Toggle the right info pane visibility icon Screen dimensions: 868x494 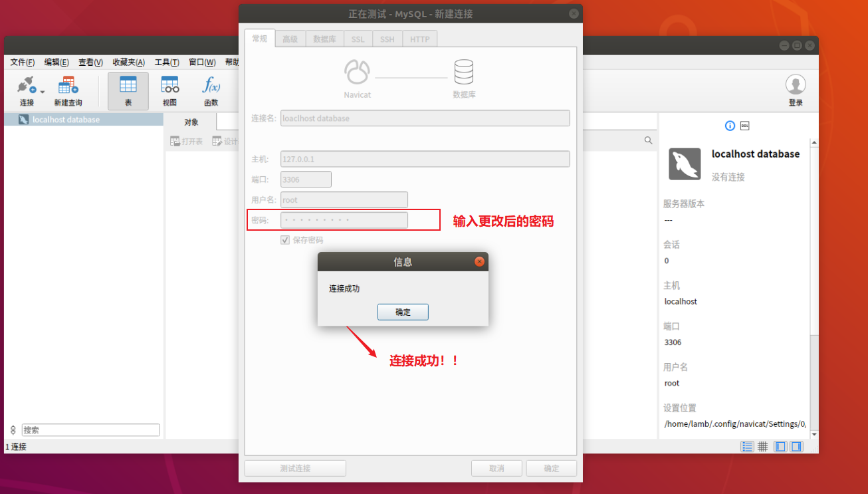tap(796, 447)
